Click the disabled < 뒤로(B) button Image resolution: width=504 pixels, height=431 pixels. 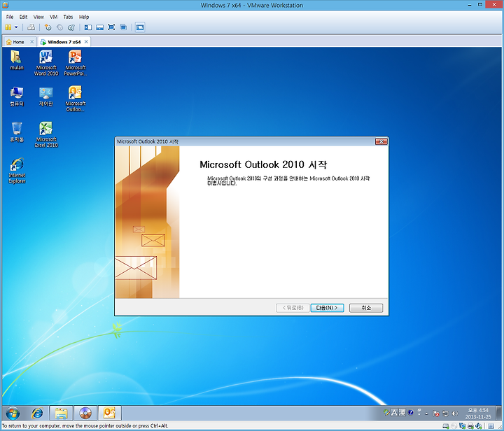point(293,308)
